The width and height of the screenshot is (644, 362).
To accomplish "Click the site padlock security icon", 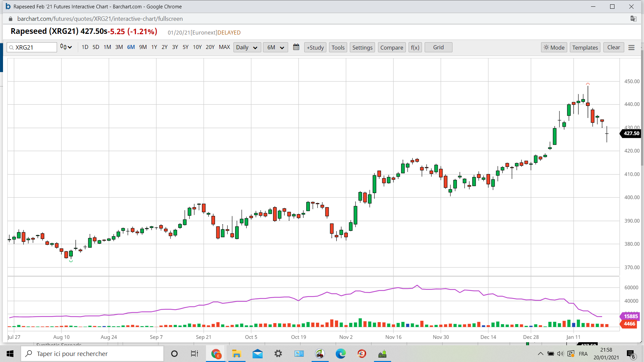I will click(10, 19).
